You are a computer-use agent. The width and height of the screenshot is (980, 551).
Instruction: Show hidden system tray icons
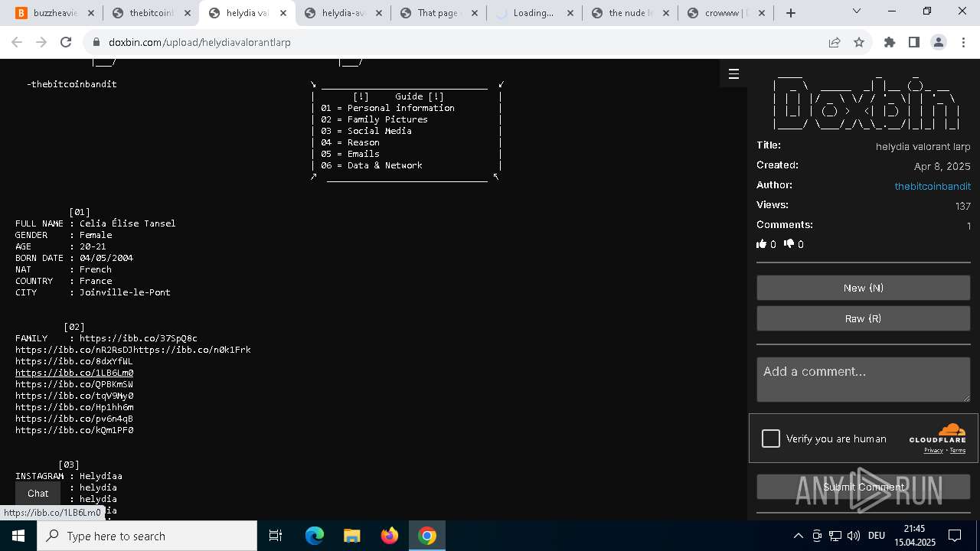798,536
